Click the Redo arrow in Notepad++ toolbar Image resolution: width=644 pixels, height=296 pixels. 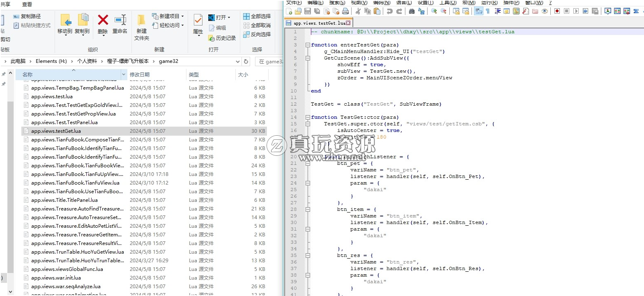pyautogui.click(x=399, y=11)
